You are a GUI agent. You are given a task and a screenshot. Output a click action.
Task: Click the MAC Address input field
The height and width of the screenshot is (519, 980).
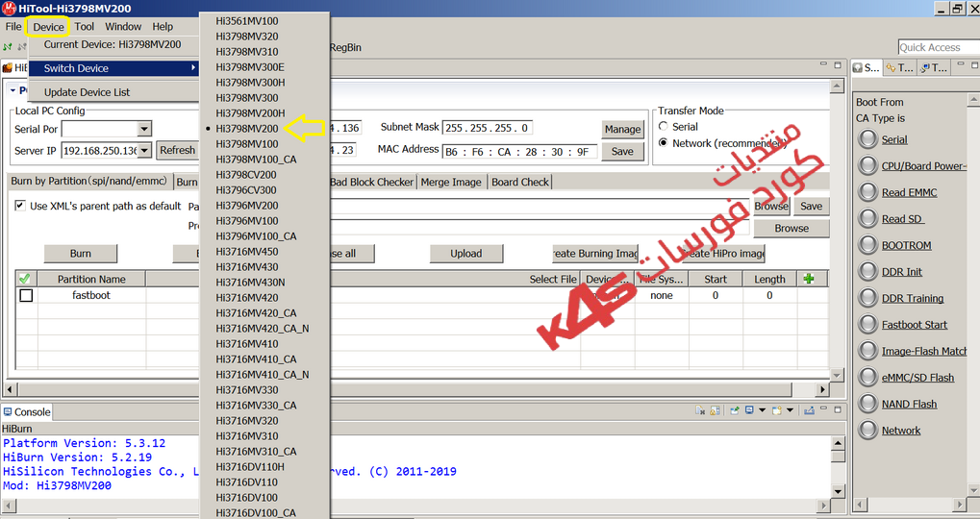point(519,152)
